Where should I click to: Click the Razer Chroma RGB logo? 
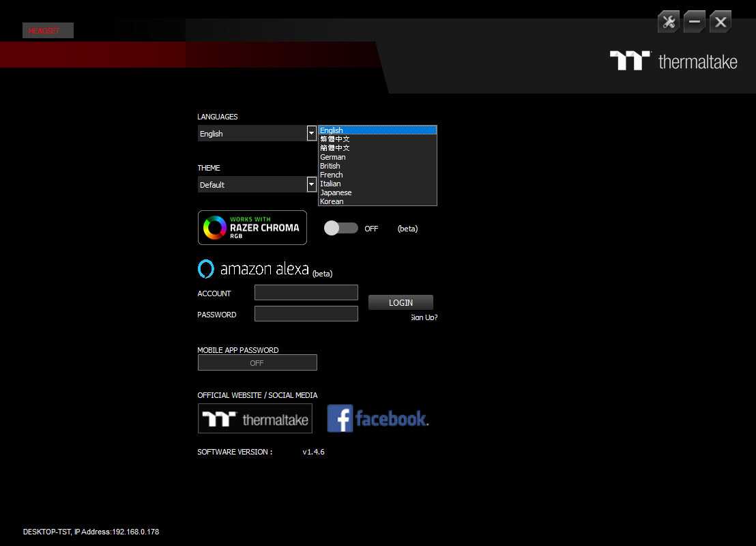coord(252,227)
